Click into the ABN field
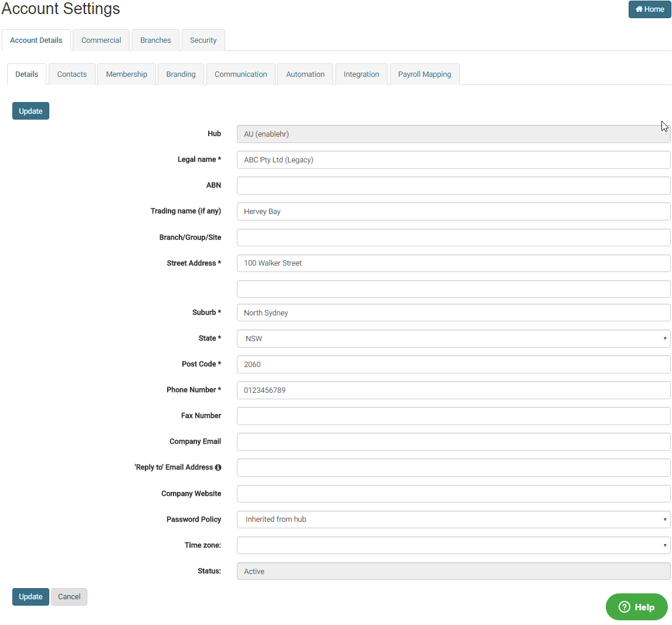This screenshot has height=625, width=672. pos(453,186)
